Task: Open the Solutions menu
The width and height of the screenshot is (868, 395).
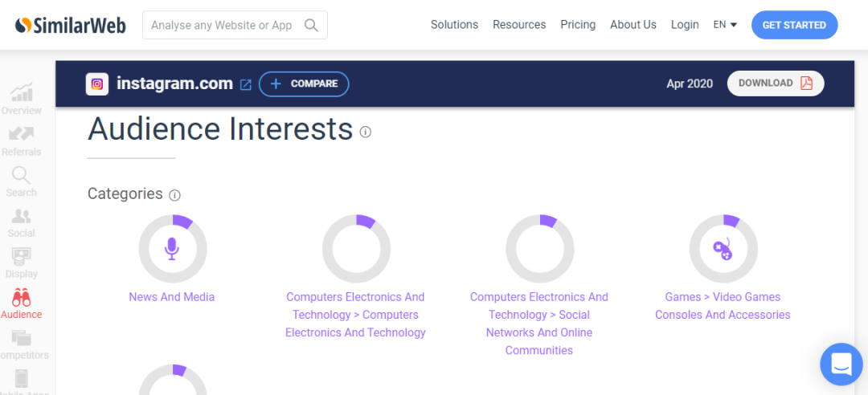Action: 454,25
